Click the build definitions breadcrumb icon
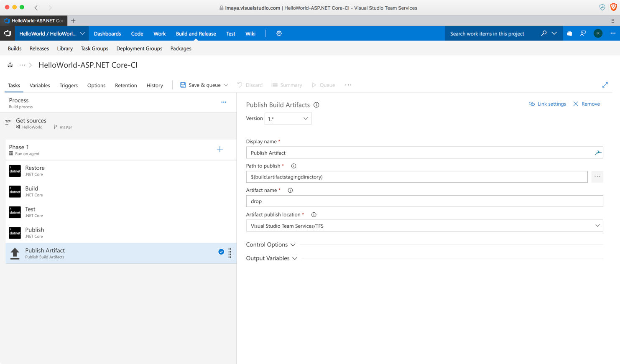620x364 pixels. (x=10, y=65)
